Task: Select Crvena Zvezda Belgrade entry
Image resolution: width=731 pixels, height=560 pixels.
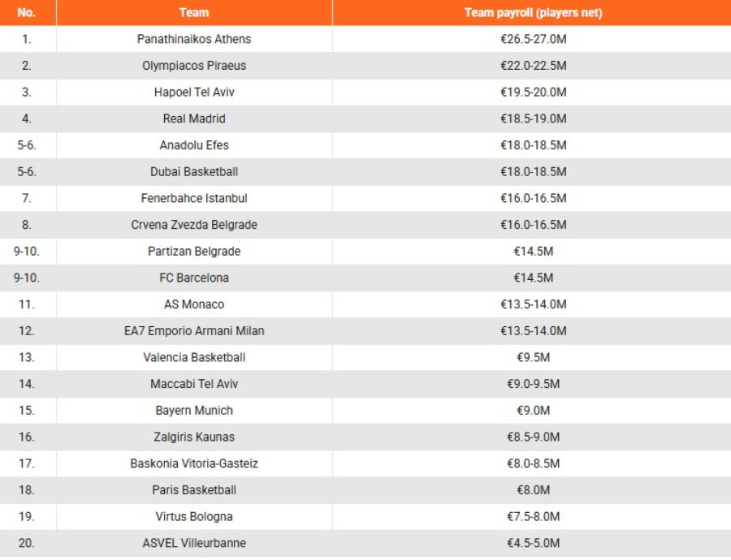Action: (194, 225)
